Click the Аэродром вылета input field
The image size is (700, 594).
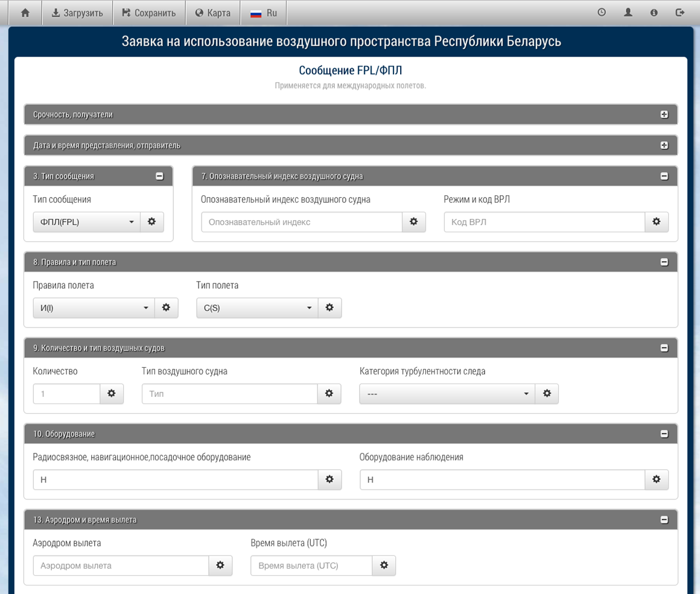pos(121,566)
